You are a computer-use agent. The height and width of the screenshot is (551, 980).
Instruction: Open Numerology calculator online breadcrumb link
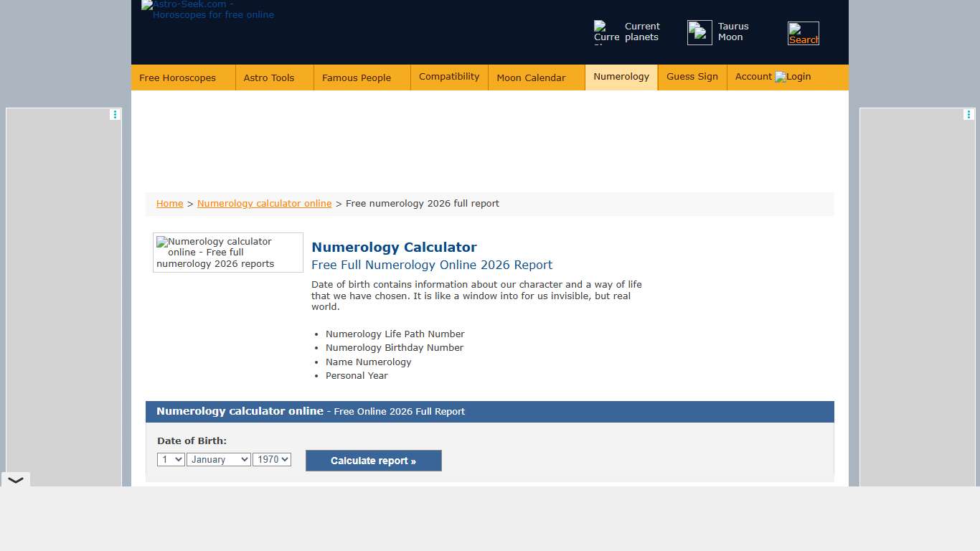click(264, 204)
